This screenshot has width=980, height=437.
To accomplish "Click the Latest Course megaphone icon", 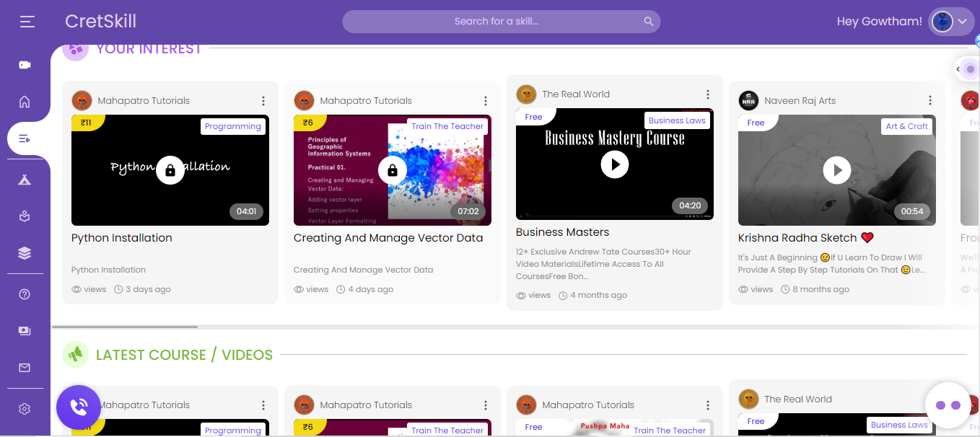I will (75, 355).
